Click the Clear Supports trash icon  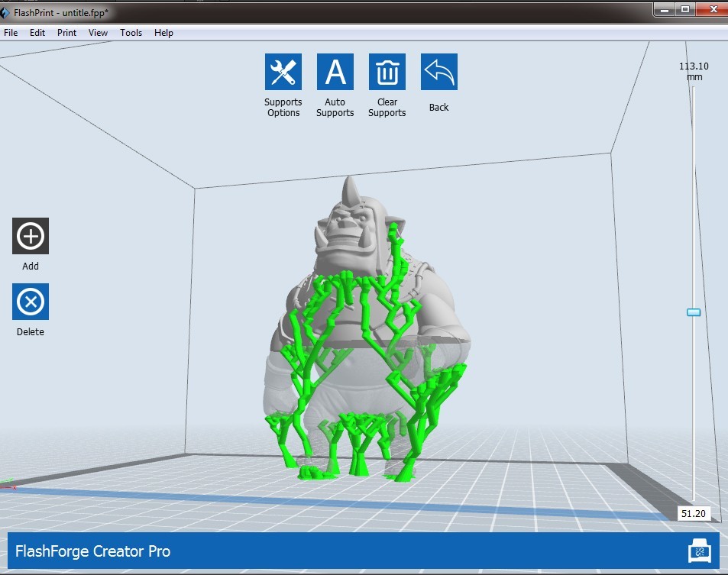[x=387, y=72]
